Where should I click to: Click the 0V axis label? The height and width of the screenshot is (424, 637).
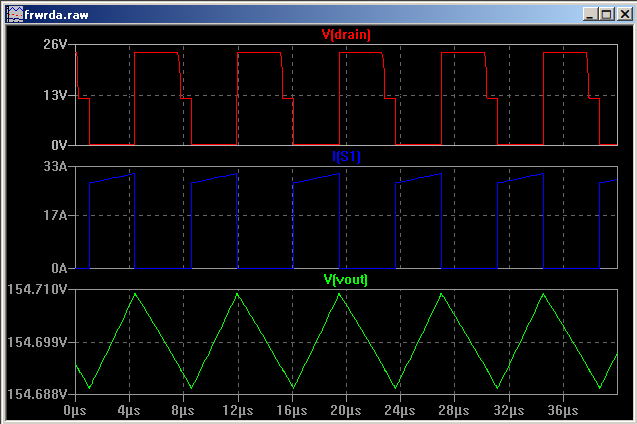coord(59,145)
